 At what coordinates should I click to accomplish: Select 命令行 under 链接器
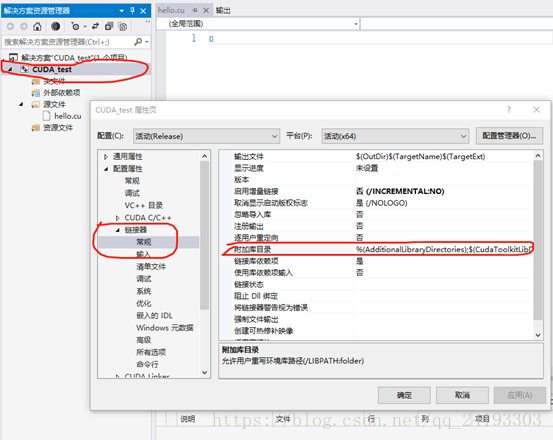point(147,364)
